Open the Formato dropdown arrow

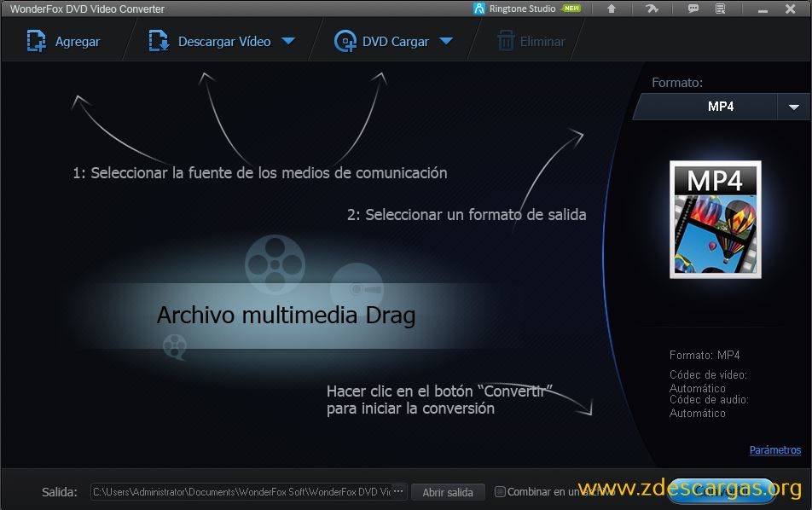click(x=793, y=107)
